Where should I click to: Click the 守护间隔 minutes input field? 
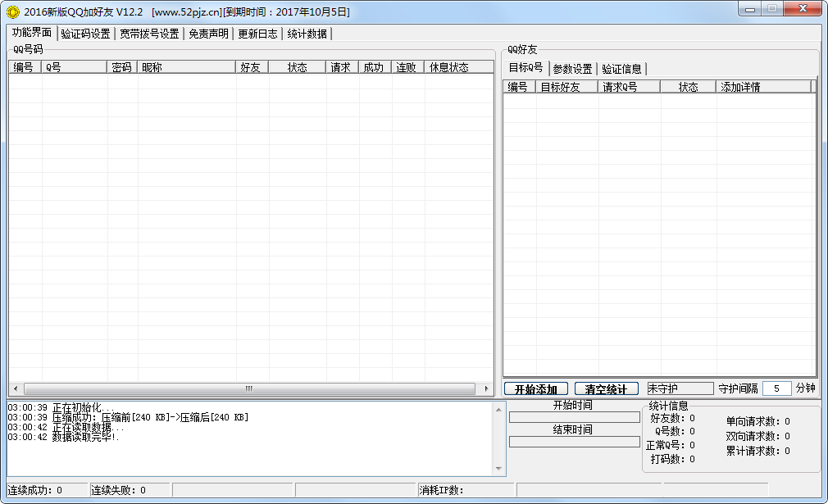(776, 388)
